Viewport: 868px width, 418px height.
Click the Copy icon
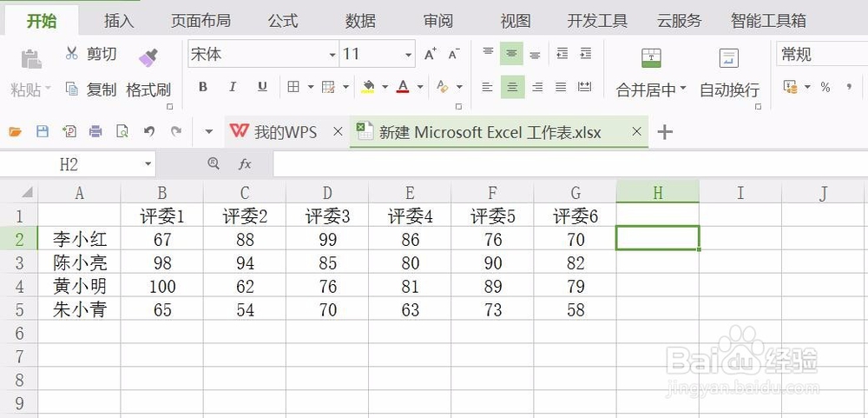click(71, 89)
